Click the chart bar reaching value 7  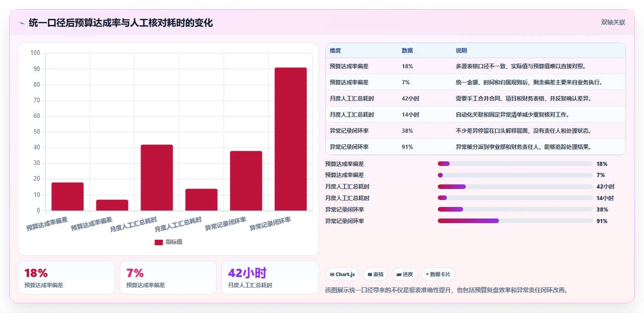pos(112,205)
